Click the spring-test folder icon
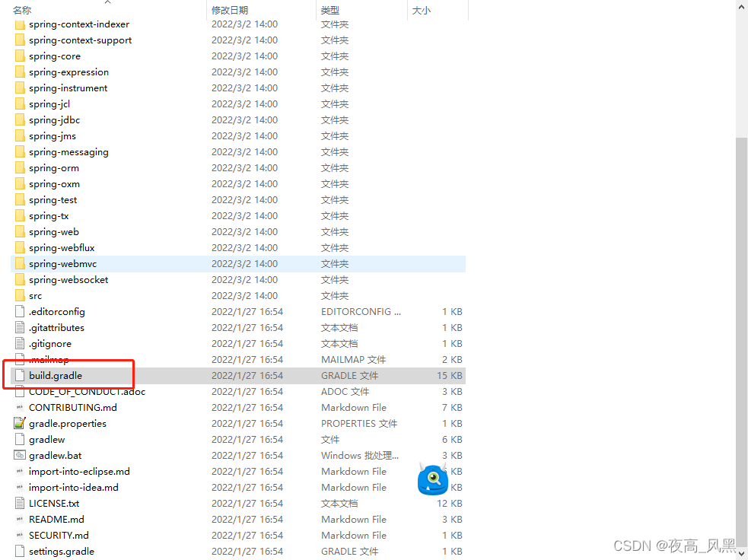 click(20, 200)
